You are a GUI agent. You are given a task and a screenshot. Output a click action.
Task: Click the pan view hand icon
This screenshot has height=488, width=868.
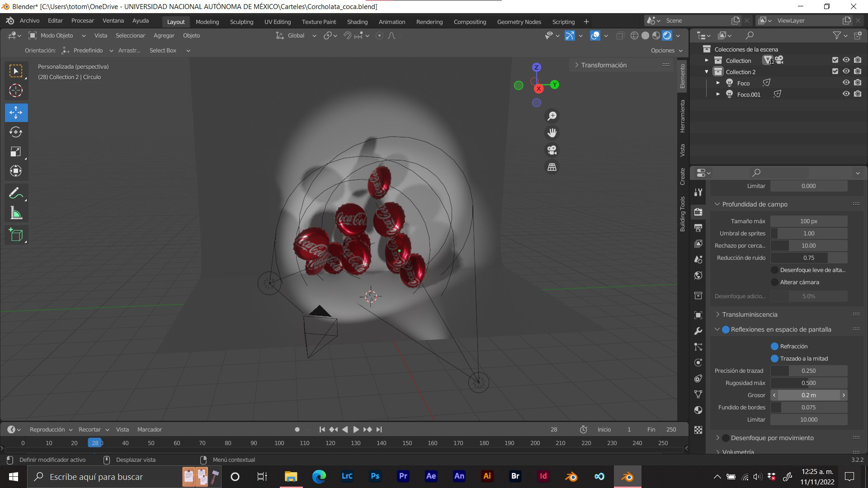pos(552,133)
